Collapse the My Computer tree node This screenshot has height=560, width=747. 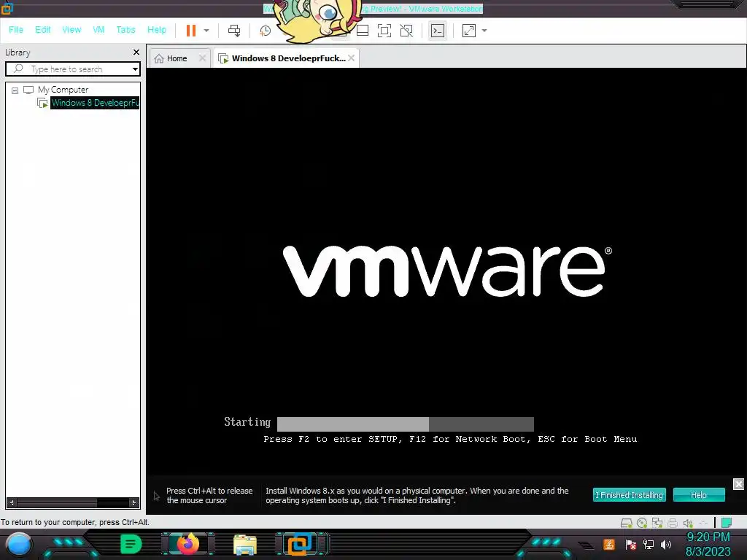click(15, 90)
